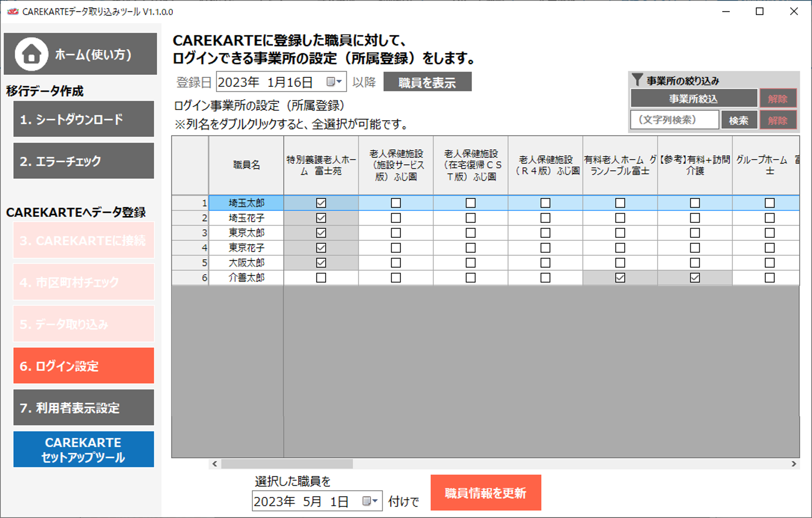Open 1. シートダウンロード menu
The image size is (812, 518).
[84, 119]
